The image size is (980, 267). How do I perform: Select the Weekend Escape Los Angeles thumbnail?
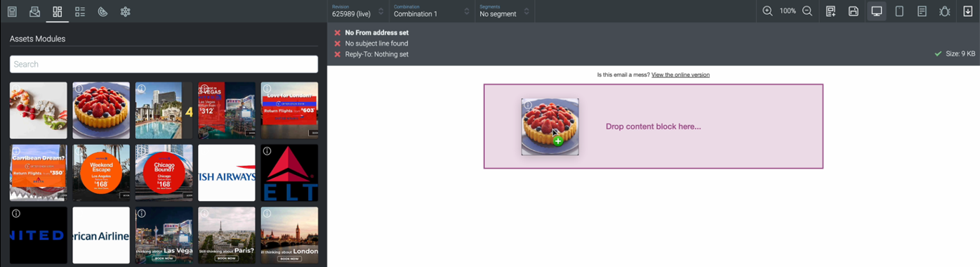pyautogui.click(x=101, y=173)
